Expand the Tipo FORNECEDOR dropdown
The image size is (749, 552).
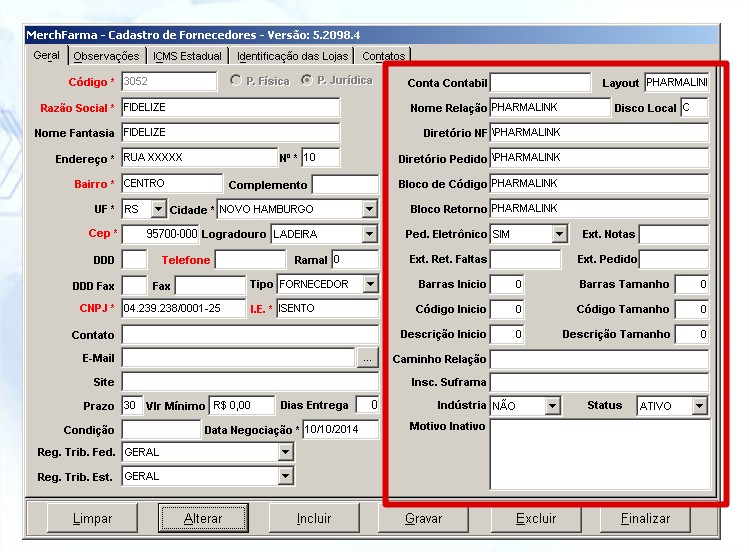370,284
